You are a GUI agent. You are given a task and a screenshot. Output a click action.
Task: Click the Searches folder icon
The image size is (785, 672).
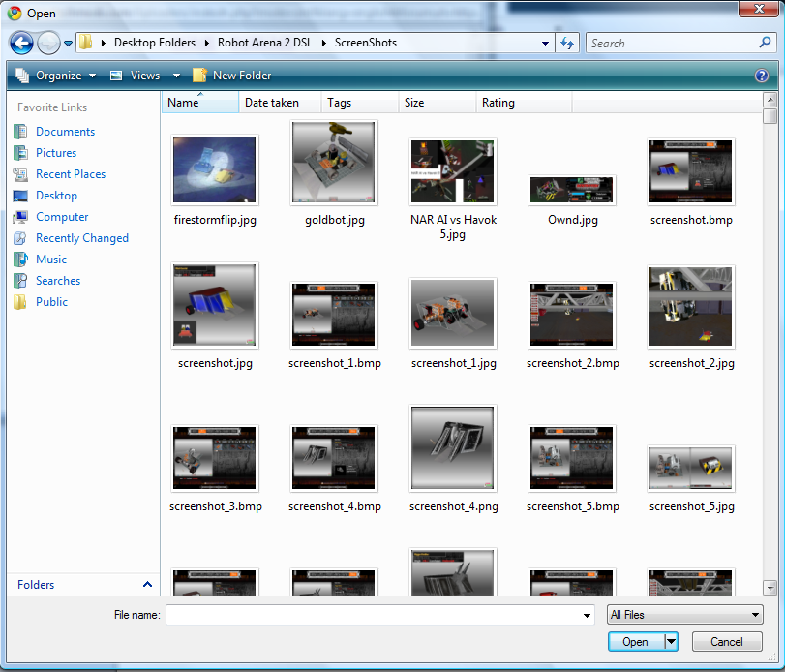click(x=20, y=281)
